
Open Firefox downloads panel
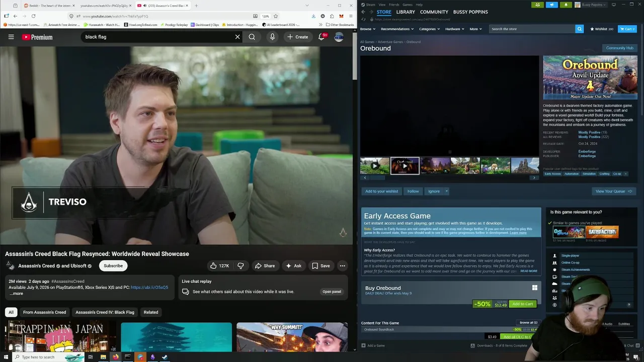313,16
